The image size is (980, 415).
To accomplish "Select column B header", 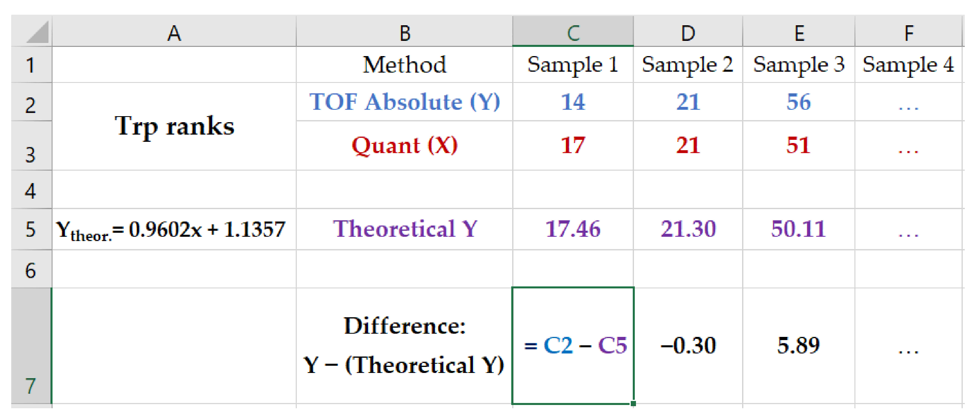I will pos(404,33).
